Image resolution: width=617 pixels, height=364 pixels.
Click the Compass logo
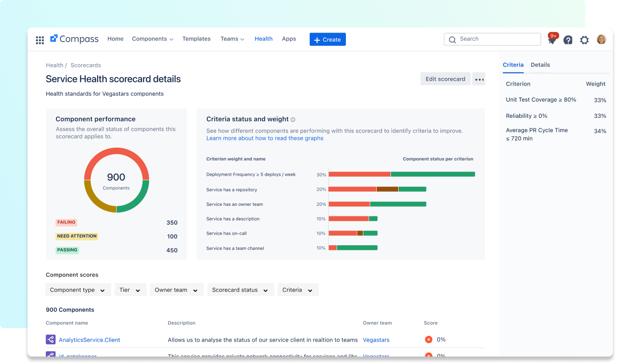tap(74, 39)
